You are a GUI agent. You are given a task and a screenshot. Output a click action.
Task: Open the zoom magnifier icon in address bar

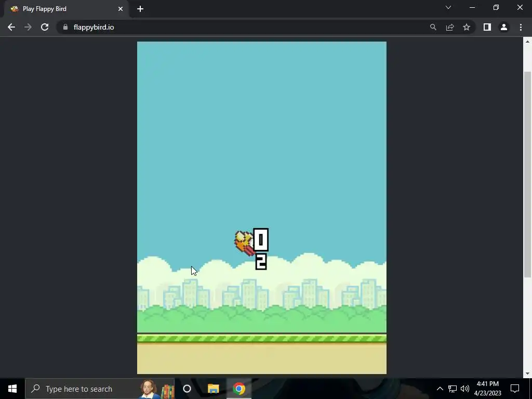coord(433,27)
